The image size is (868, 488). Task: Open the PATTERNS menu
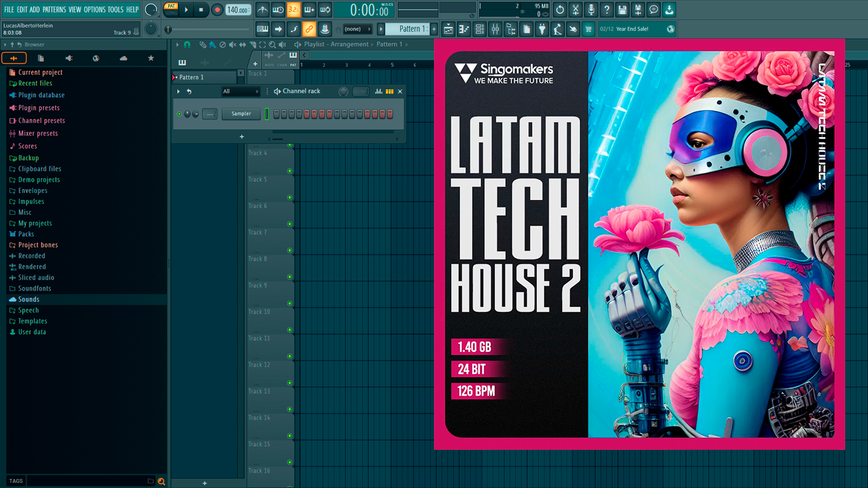click(x=54, y=10)
